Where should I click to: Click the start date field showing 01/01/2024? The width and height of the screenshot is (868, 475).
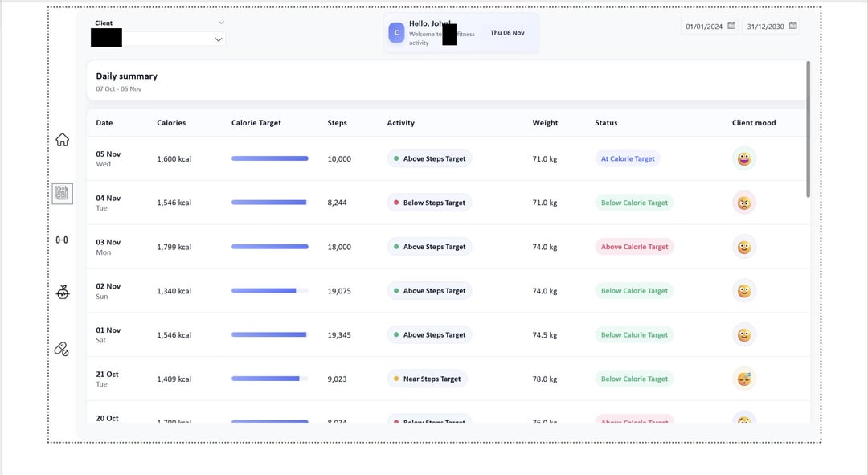702,27
